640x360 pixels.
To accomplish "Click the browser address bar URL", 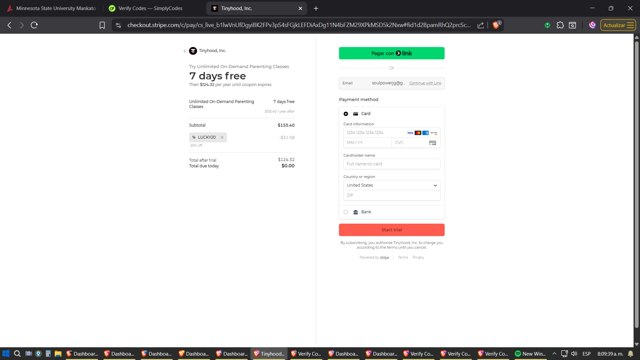I will pyautogui.click(x=298, y=25).
